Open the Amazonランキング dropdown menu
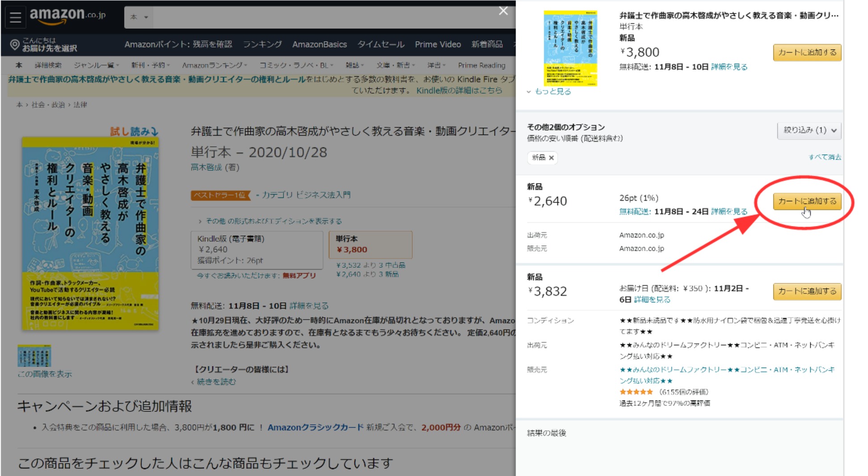This screenshot has height=476, width=868. tap(215, 65)
